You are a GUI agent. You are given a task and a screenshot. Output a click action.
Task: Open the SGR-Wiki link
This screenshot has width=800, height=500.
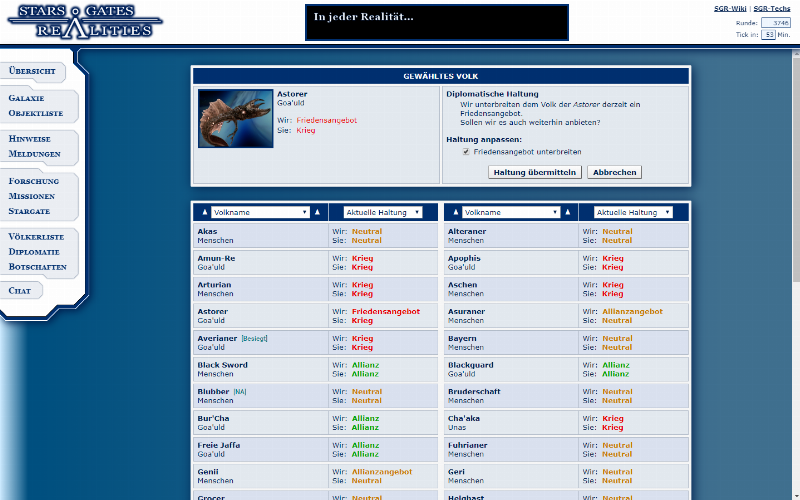[730, 8]
